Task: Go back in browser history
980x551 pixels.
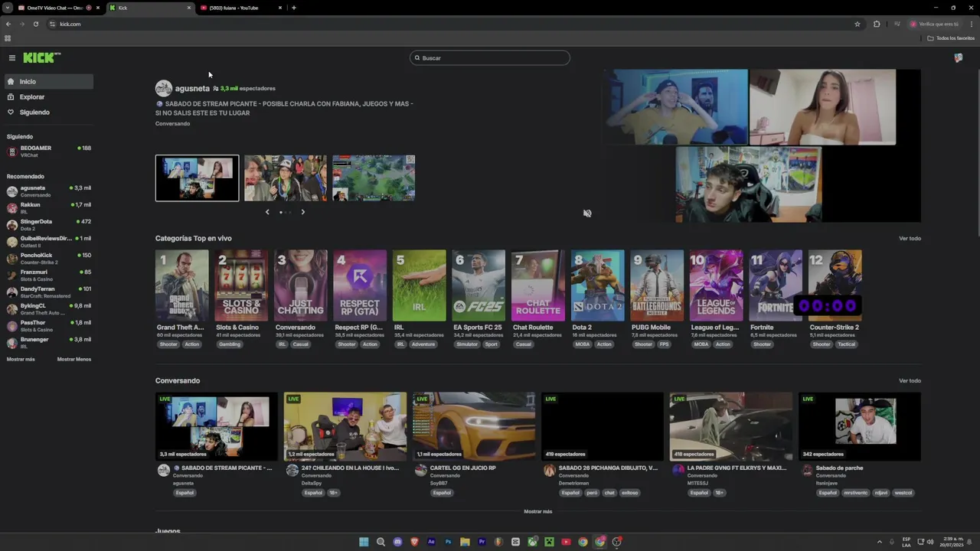Action: pos(8,24)
